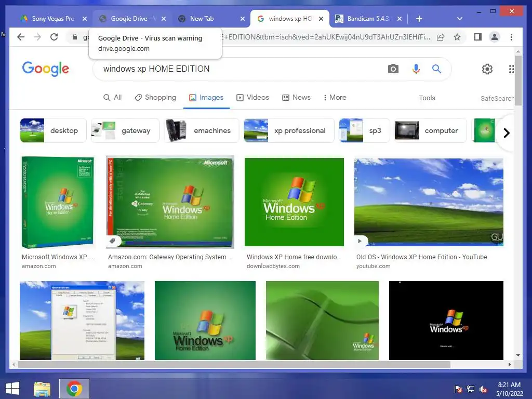Open the black Windows XP boot screen image
Viewport: 532px width, 399px height.
(x=446, y=320)
